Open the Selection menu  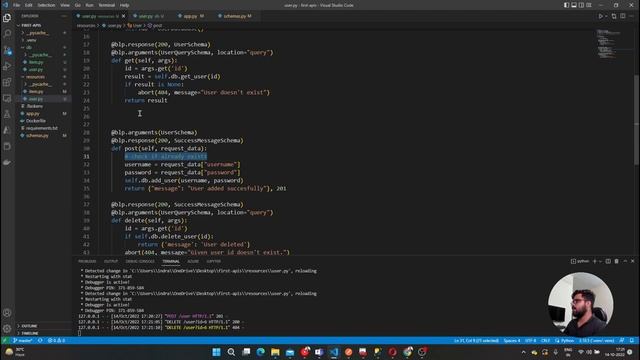(46, 5)
